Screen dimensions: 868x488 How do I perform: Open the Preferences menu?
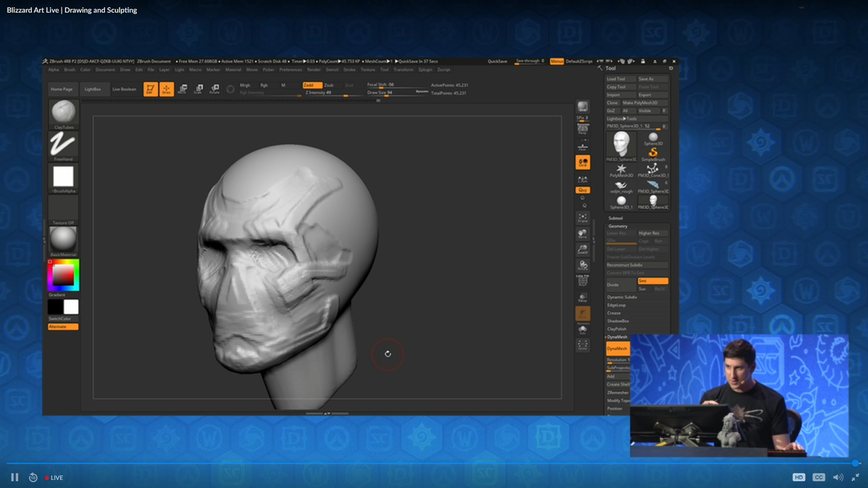point(290,70)
